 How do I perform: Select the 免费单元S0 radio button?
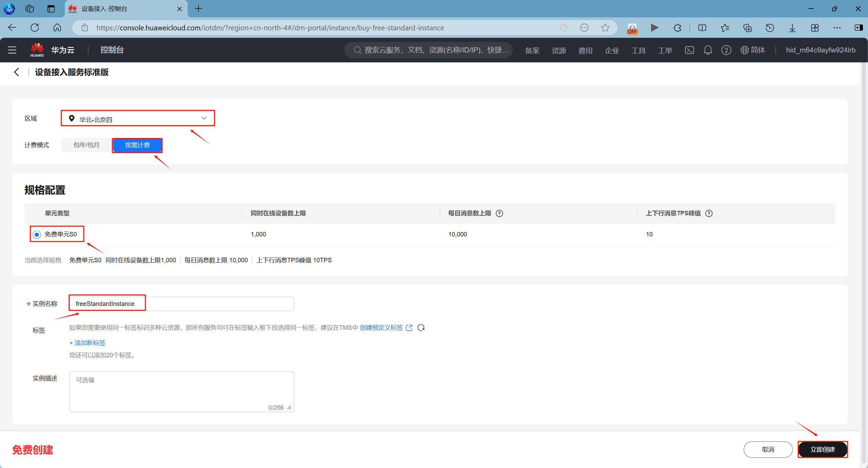(37, 235)
